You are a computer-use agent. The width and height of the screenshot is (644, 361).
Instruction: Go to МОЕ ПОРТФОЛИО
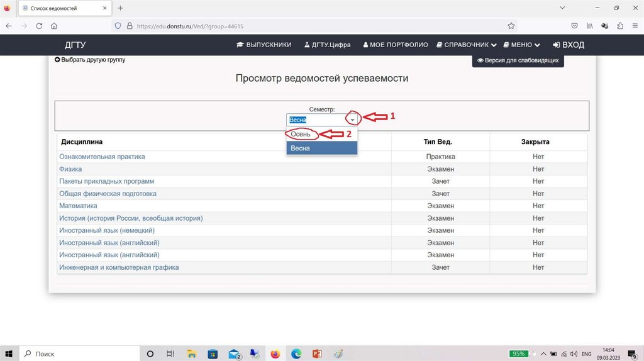click(x=396, y=45)
